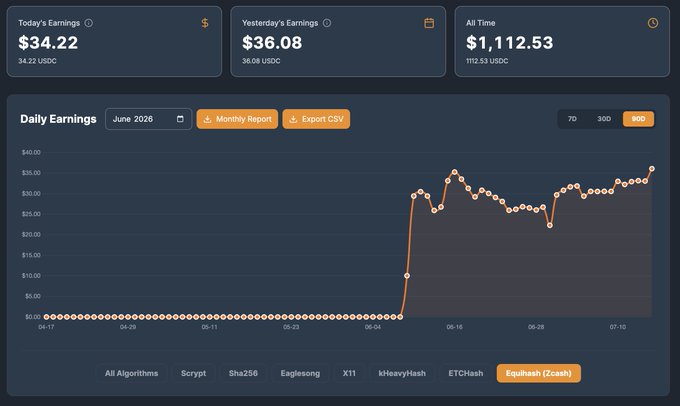
Task: Click download icon on Export CSV button
Action: (x=293, y=119)
